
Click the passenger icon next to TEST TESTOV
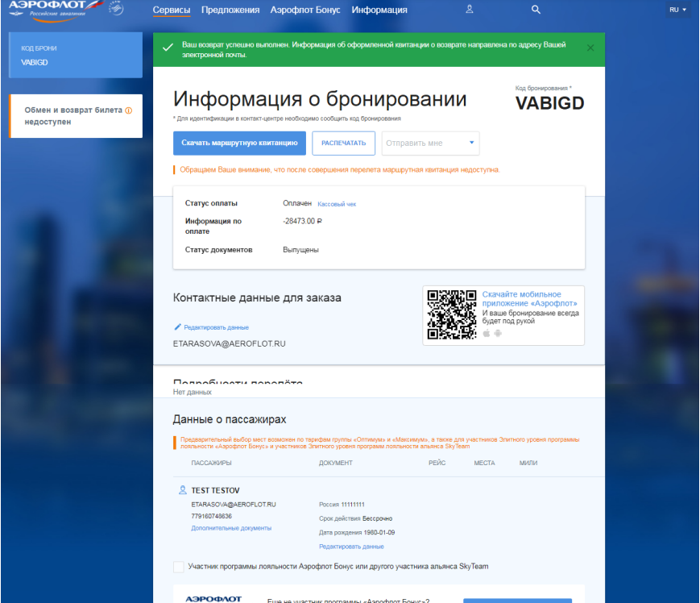[x=182, y=490]
